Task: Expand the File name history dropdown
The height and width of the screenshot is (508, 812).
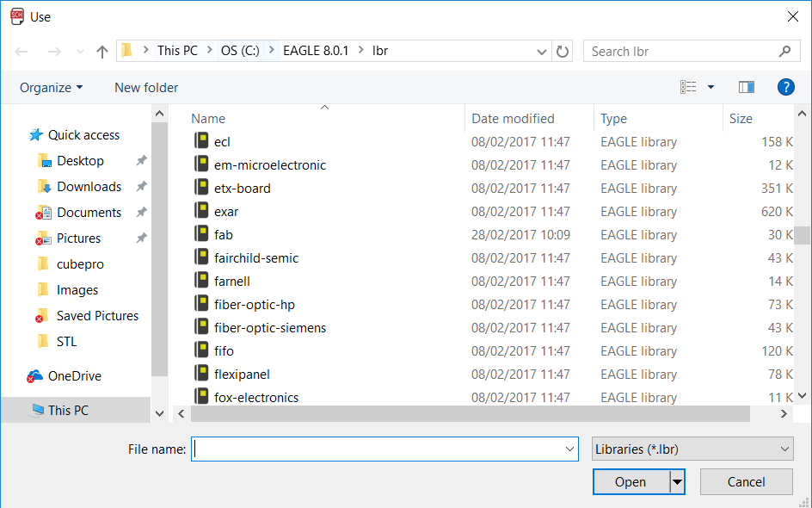Action: click(x=569, y=449)
